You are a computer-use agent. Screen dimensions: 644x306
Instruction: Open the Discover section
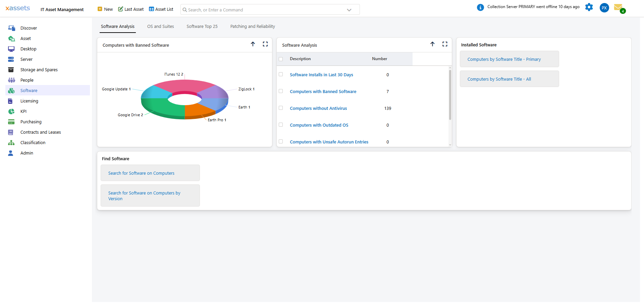point(29,28)
